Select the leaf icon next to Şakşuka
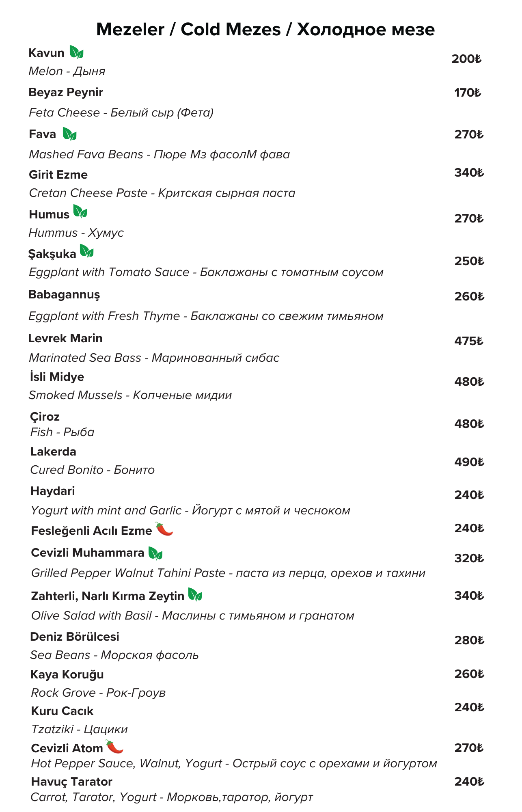The image size is (522, 812). pos(86,251)
